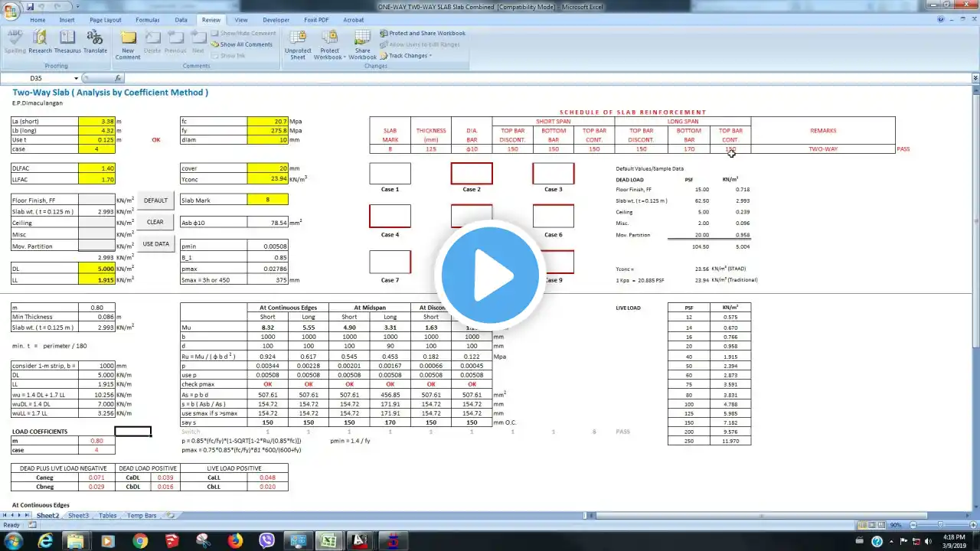
Task: Open the Temp Bars worksheet tab
Action: (142, 516)
